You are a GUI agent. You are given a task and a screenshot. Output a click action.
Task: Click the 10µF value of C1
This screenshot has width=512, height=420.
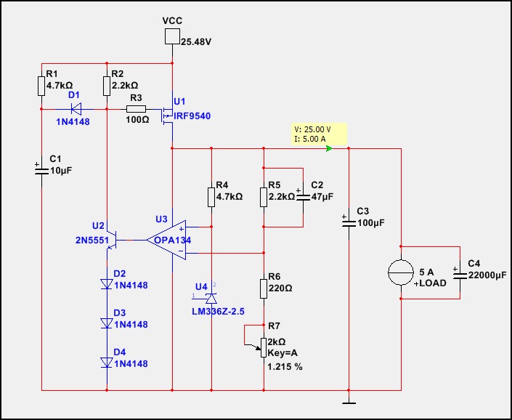[x=61, y=171]
